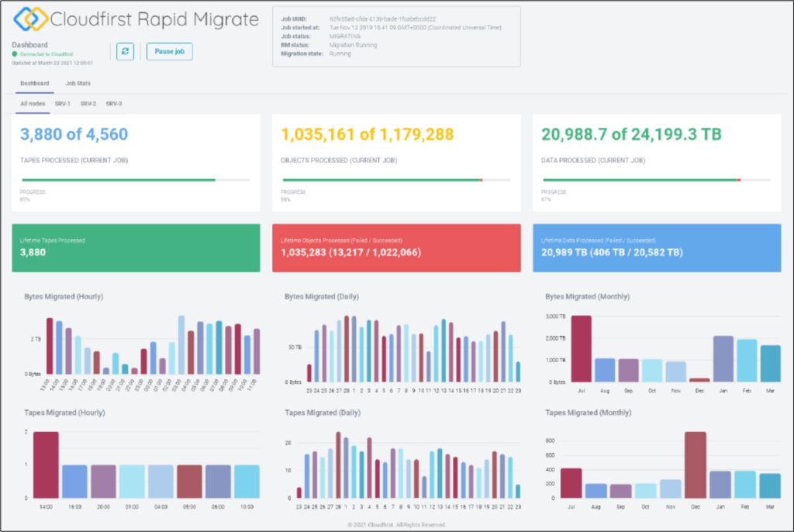Open the Dashboard tab
This screenshot has width=794, height=532.
(x=35, y=83)
